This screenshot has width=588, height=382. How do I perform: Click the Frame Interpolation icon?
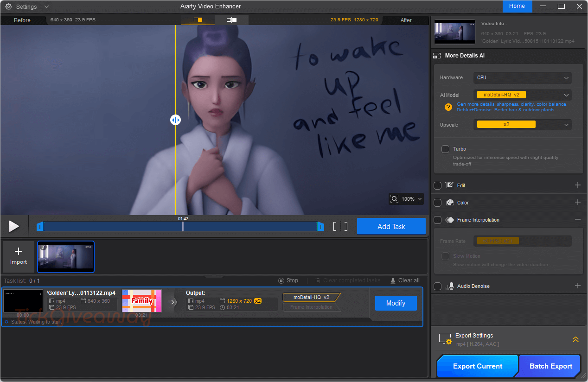tap(449, 220)
